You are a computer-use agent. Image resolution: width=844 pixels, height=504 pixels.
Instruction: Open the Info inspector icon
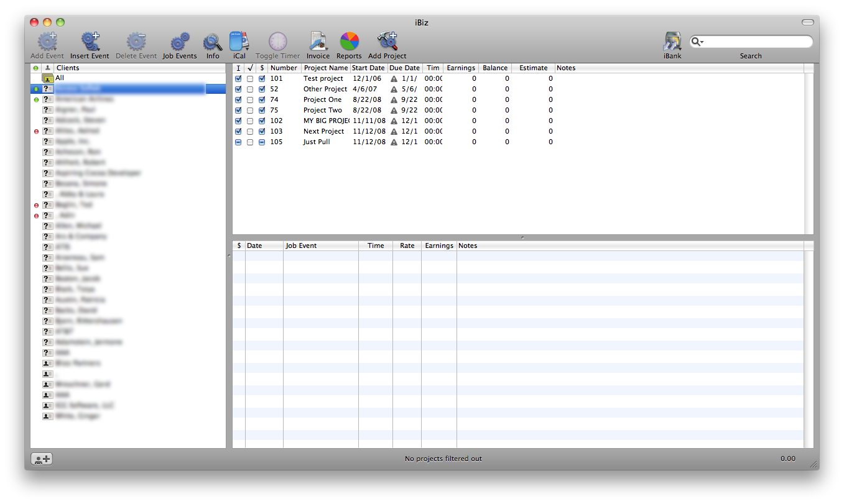click(213, 42)
